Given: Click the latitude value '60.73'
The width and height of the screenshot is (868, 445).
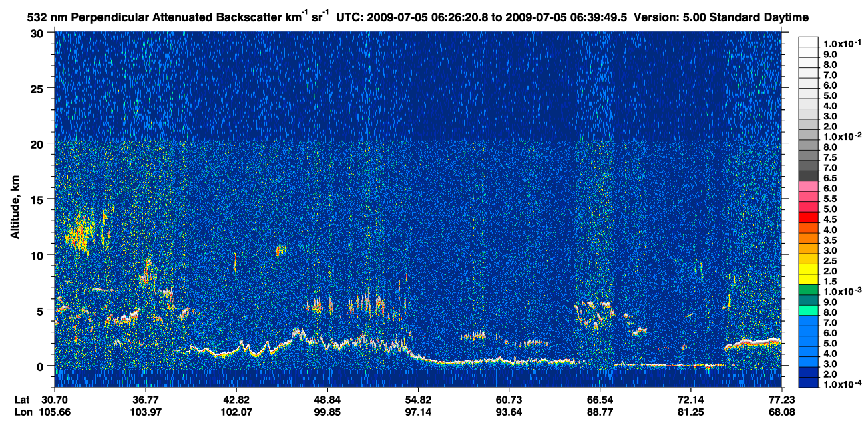Looking at the screenshot, I should (508, 399).
